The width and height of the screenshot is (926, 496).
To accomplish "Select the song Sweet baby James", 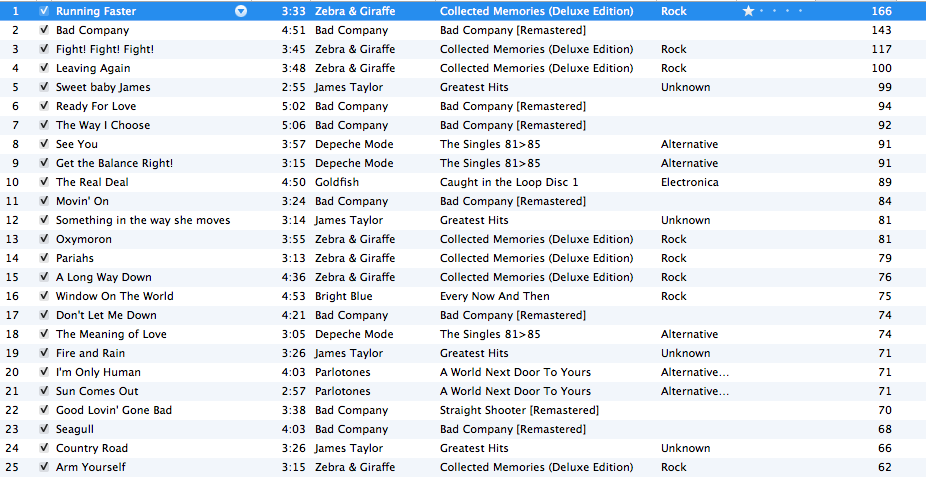I will coord(103,87).
